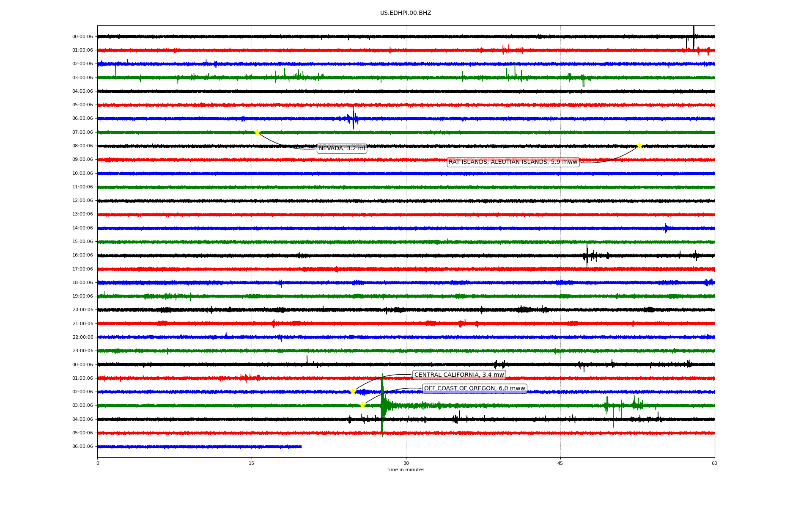Click the RAT ISLANDS, ALEUTIAN ISLANDS 5.9 mww label
Image resolution: width=812 pixels, height=508 pixels.
coord(513,162)
